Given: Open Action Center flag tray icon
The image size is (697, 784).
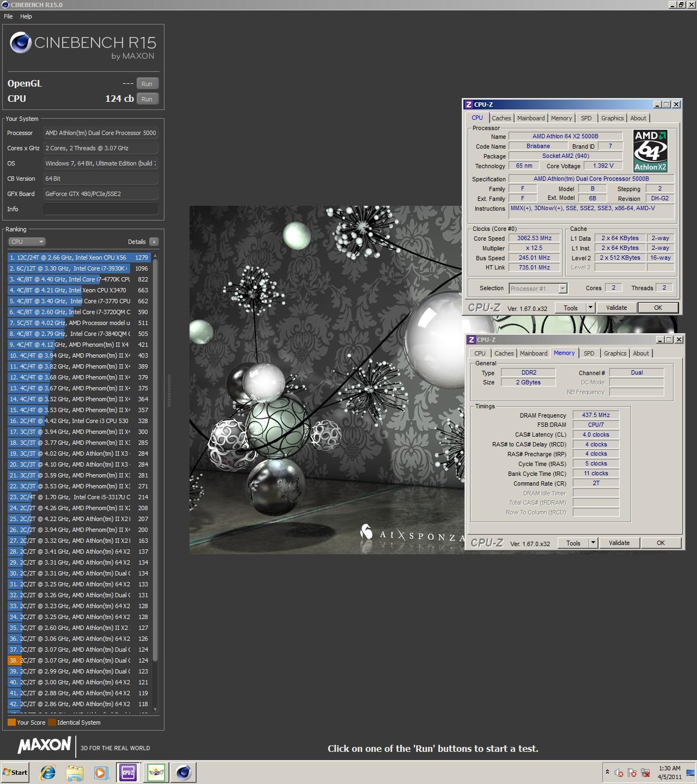Looking at the screenshot, I should point(632,773).
